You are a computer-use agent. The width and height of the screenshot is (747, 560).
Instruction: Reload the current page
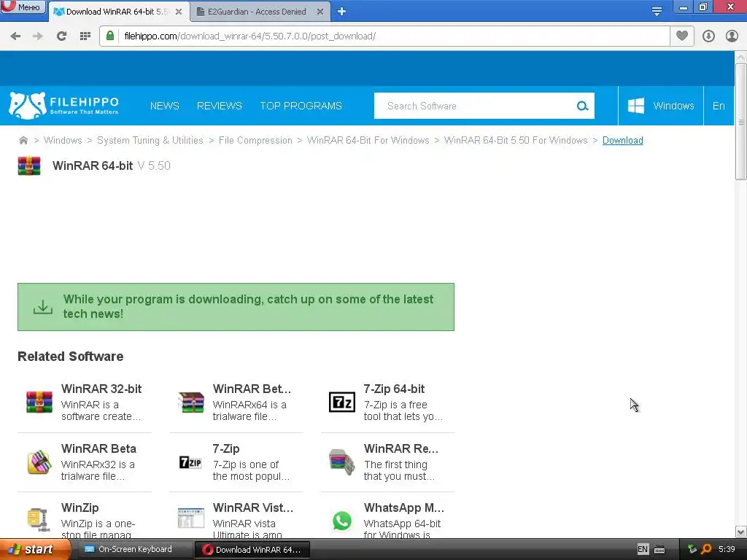[x=61, y=36]
